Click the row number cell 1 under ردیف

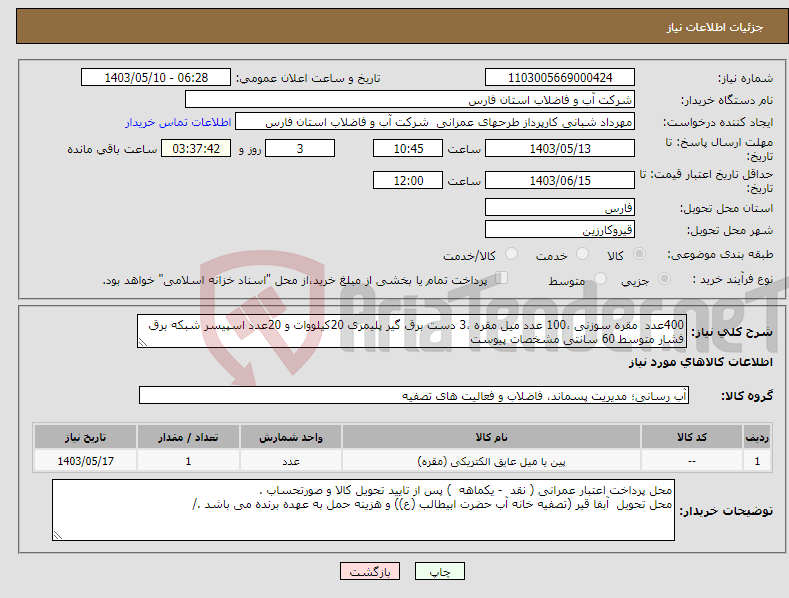click(757, 461)
